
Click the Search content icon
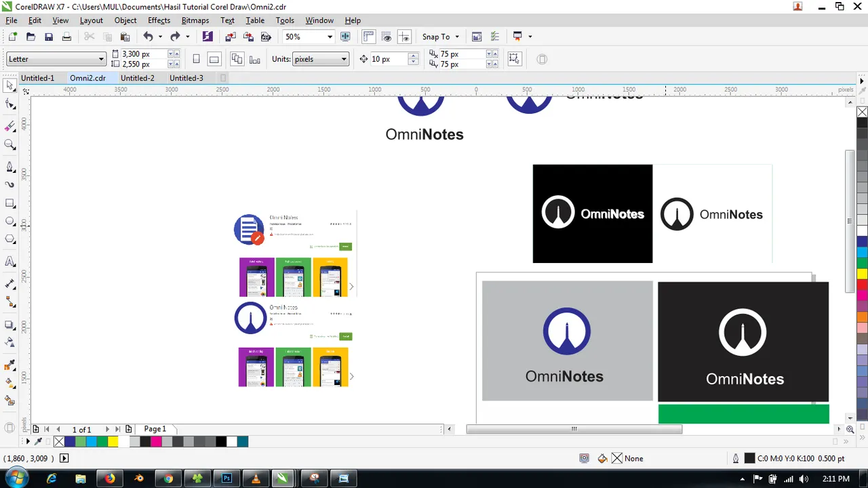click(208, 37)
